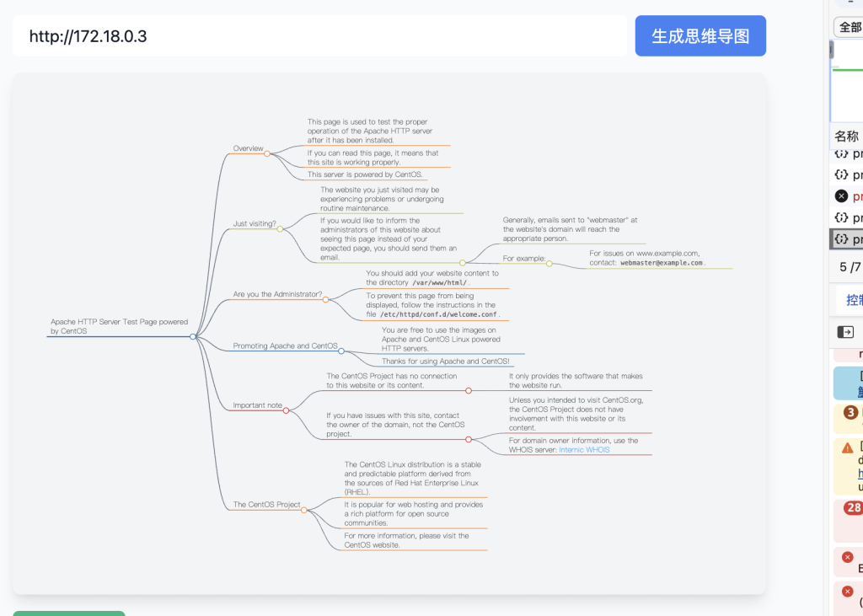Viewport: 863px width, 616px height.
Task: Click the console sidebar toggle icon in DevTools
Action: pyautogui.click(x=844, y=332)
